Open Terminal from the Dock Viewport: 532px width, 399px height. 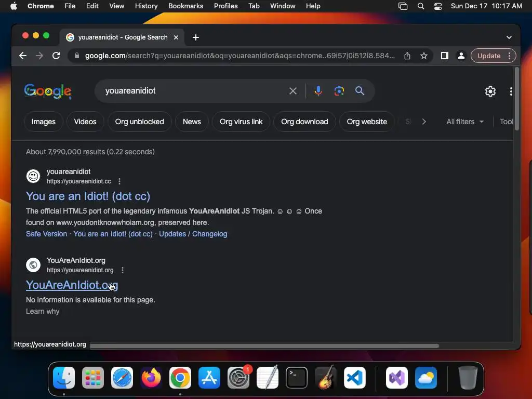coord(297,378)
